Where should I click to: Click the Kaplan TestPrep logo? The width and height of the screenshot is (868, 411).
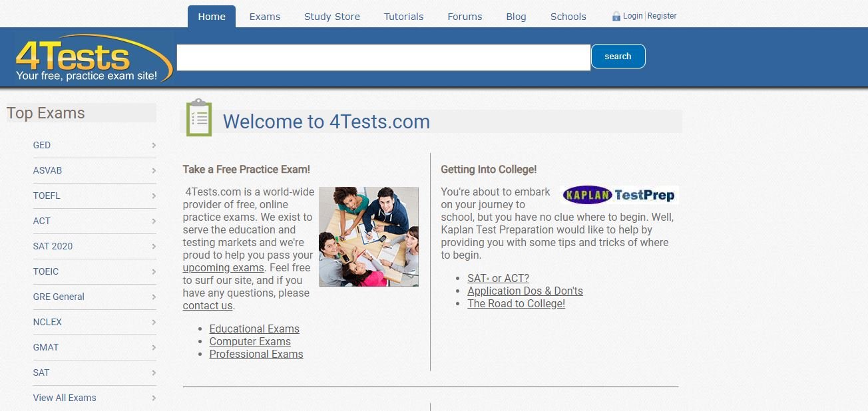pyautogui.click(x=618, y=195)
